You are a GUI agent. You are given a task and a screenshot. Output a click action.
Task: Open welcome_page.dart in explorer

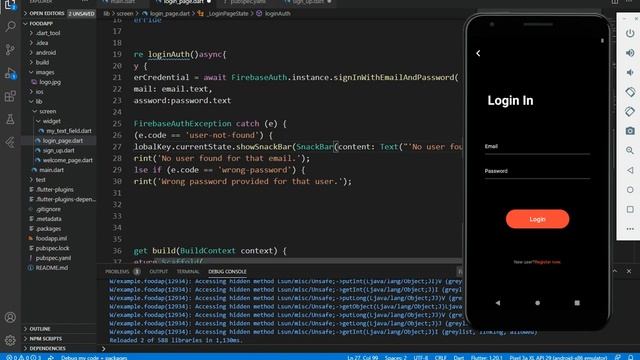67,160
